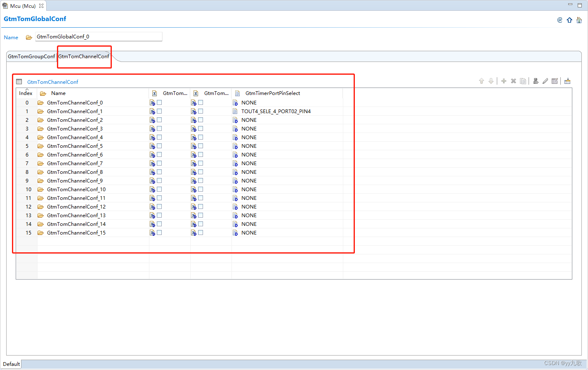Click the table icon beside GtmTomChannelConf heading
Image resolution: width=588 pixels, height=370 pixels.
pos(19,82)
